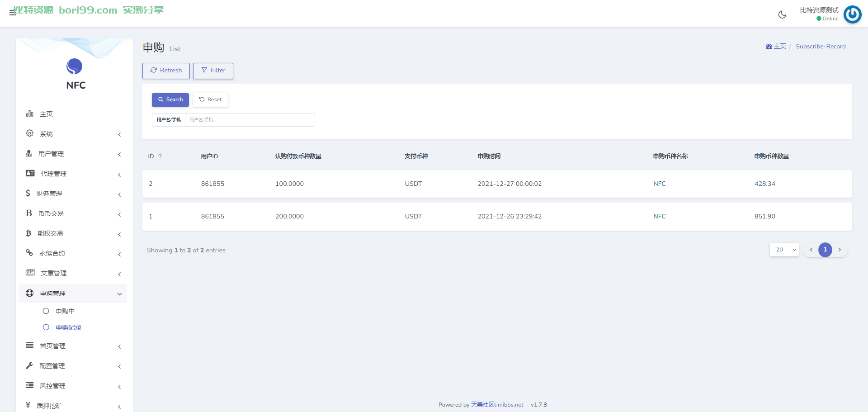Click the 申购时间 column header
The width and height of the screenshot is (868, 412).
pos(489,156)
